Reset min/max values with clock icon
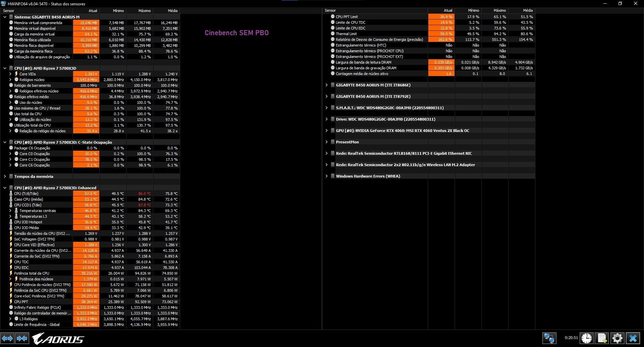 (x=587, y=338)
